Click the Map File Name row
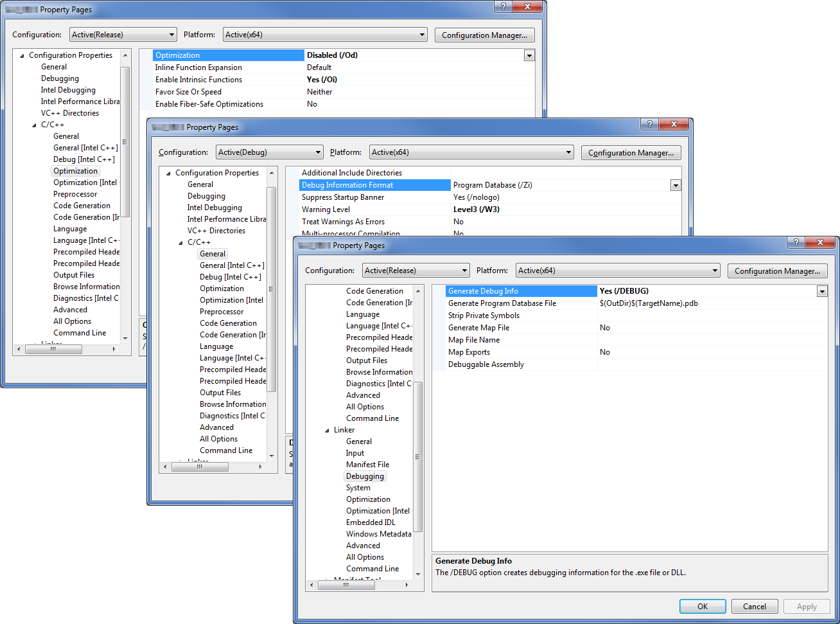The width and height of the screenshot is (840, 624). click(x=636, y=340)
